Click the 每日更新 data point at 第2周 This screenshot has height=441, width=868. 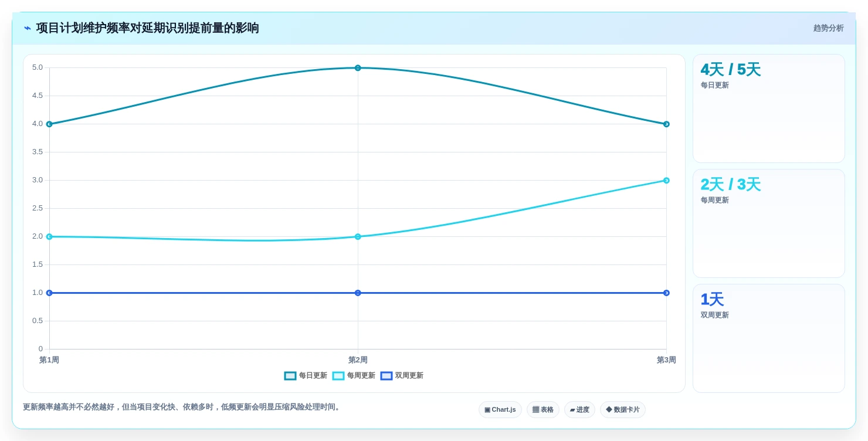pyautogui.click(x=358, y=68)
